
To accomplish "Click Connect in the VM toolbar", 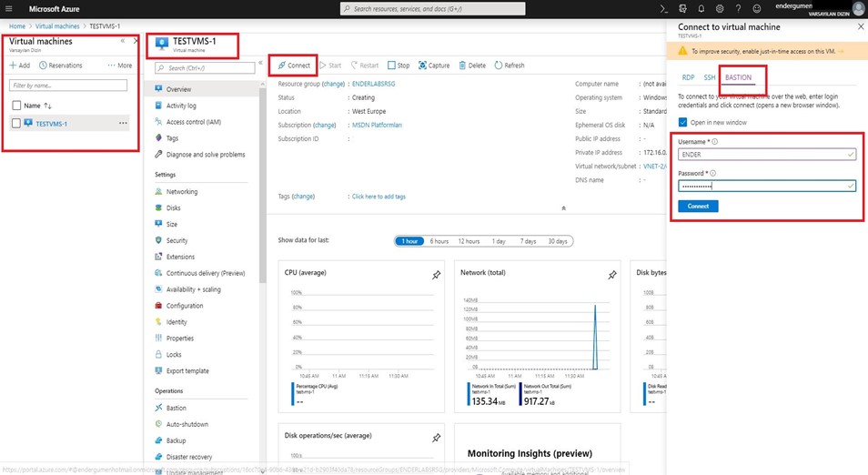I will click(x=294, y=66).
